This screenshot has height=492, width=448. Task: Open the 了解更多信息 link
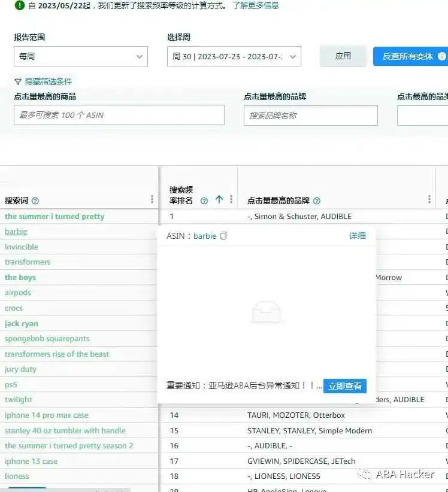click(x=256, y=5)
